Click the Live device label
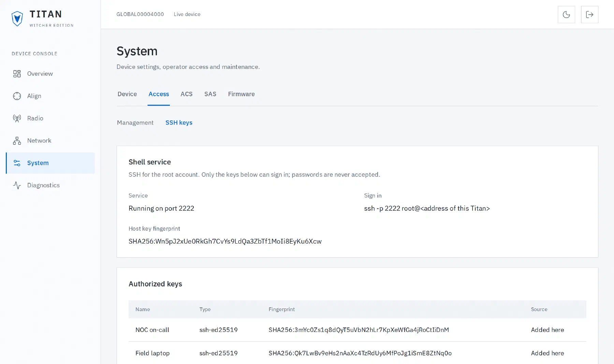The height and width of the screenshot is (364, 614). pos(187,14)
